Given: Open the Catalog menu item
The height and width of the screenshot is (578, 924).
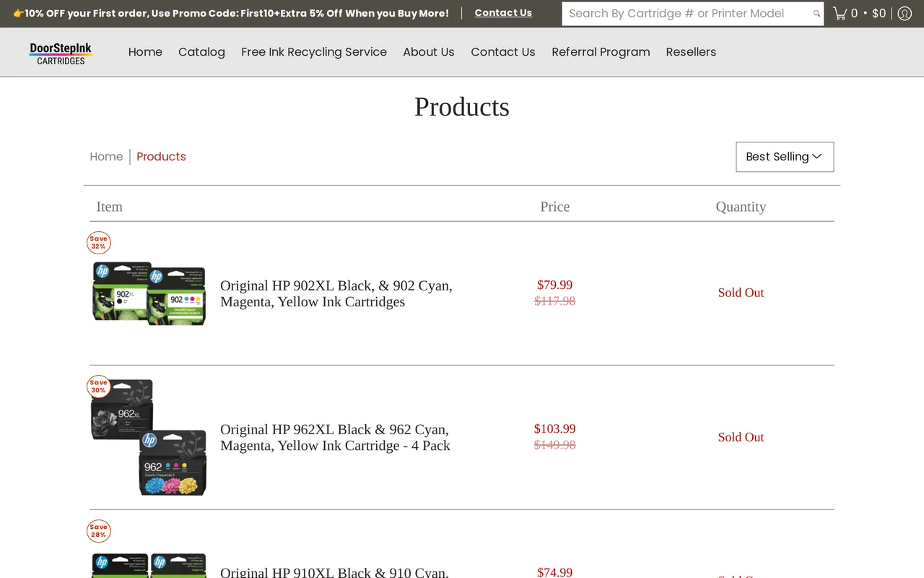Looking at the screenshot, I should 201,52.
